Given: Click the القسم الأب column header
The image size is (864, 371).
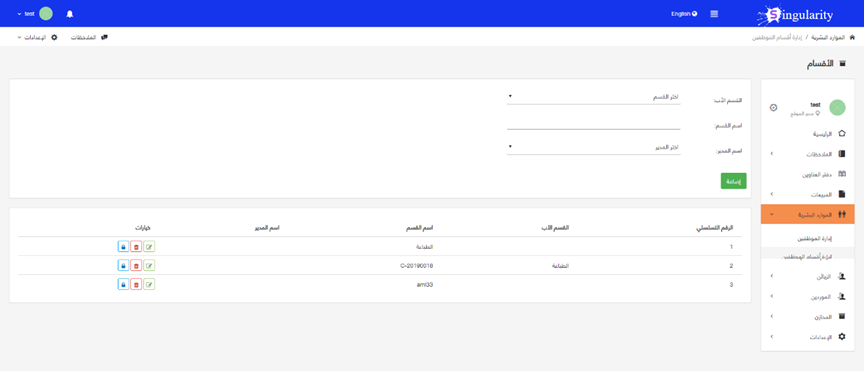Looking at the screenshot, I should tap(556, 228).
